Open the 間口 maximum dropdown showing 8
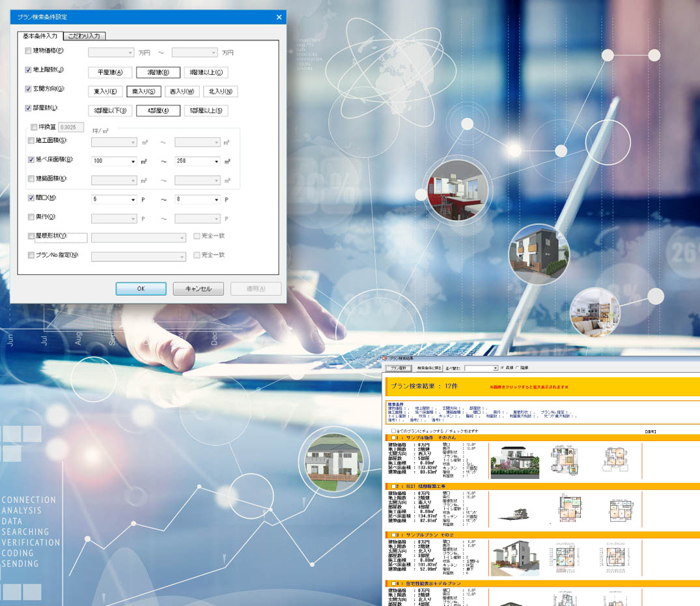The height and width of the screenshot is (606, 700). click(197, 199)
